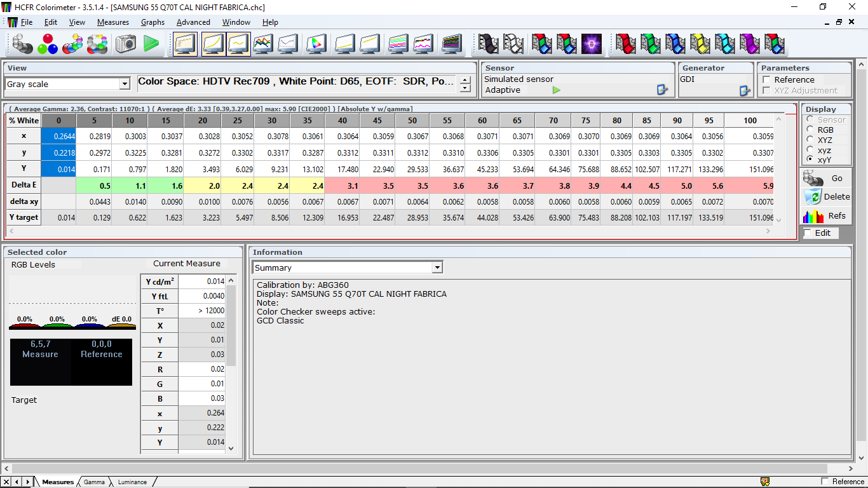Click the Current Measure list scrollbar
Screen dimensions: 868x488
coord(231,364)
